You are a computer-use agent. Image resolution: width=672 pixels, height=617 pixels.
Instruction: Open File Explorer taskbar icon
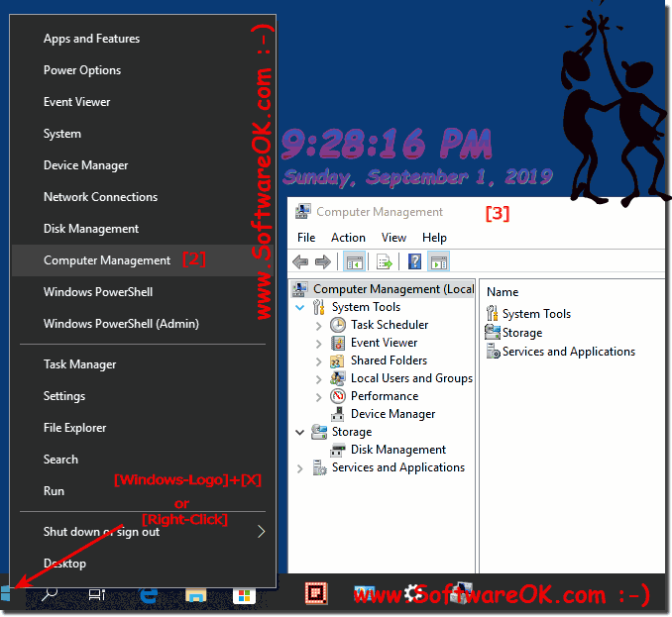(x=196, y=595)
